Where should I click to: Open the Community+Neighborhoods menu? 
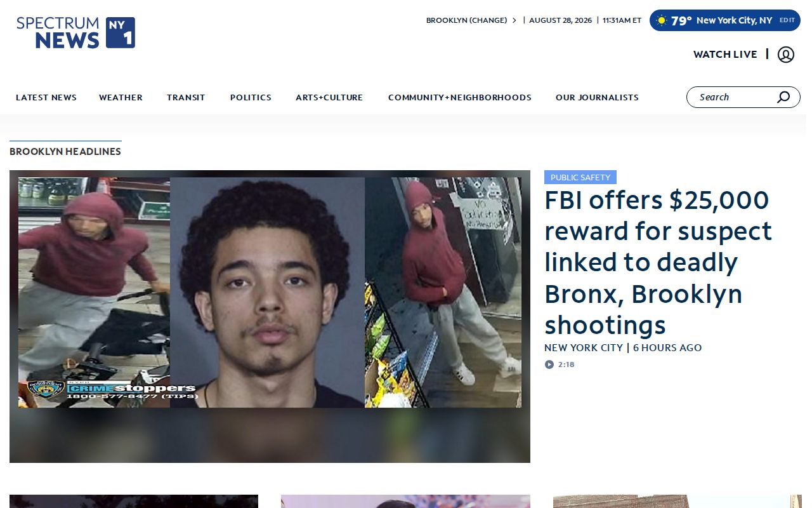460,97
